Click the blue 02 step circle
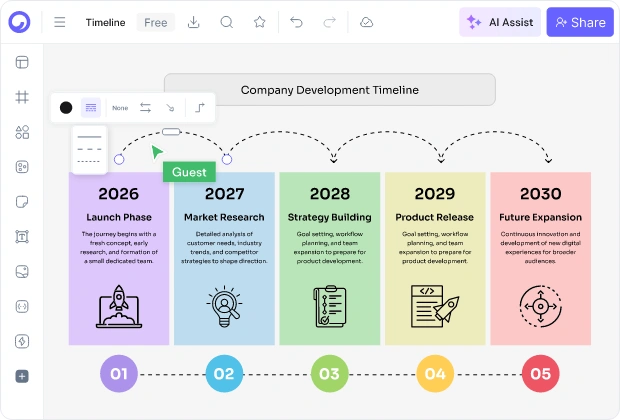 224,374
